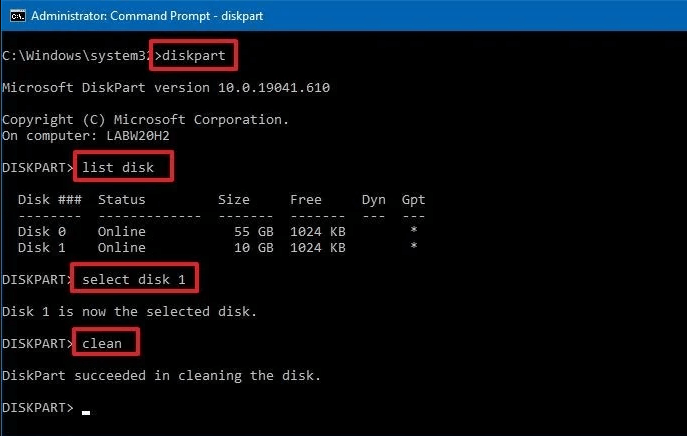Click the "Size" column header
Viewport: 687px width, 436px height.
[x=234, y=199]
